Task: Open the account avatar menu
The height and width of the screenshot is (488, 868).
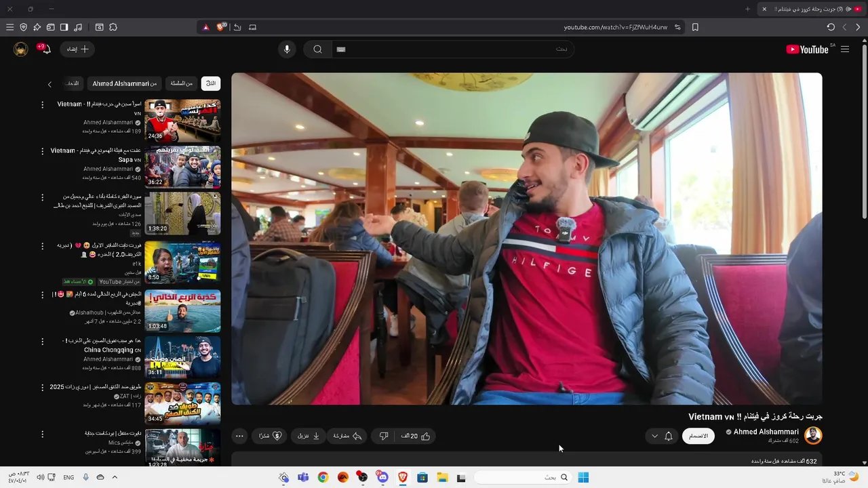Action: point(21,49)
